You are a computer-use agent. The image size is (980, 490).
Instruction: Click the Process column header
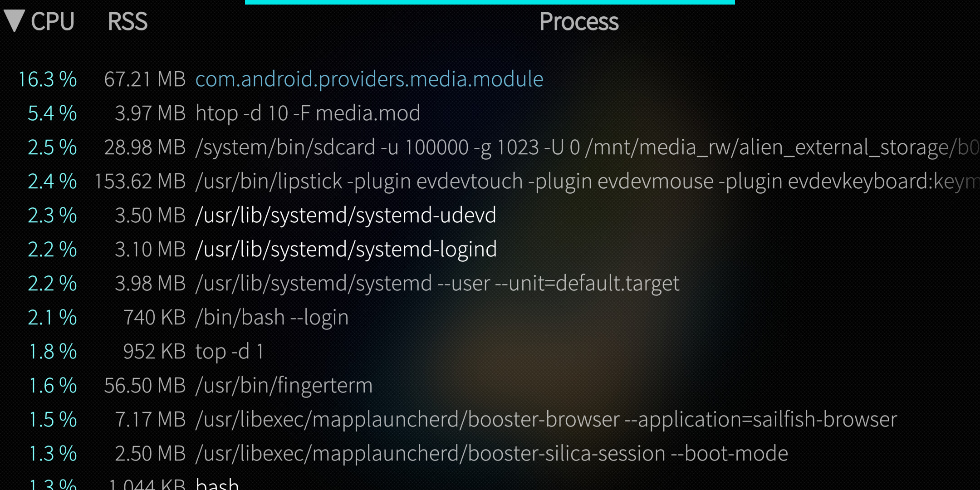coord(578,21)
